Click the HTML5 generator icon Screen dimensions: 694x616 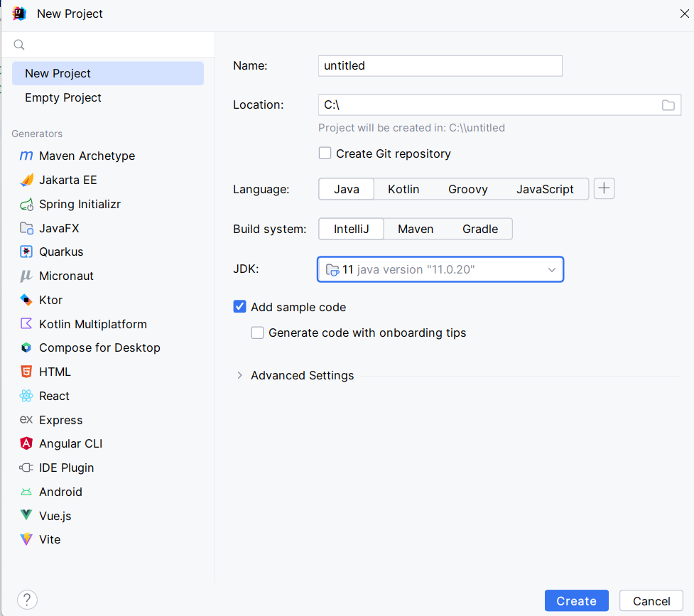click(26, 372)
